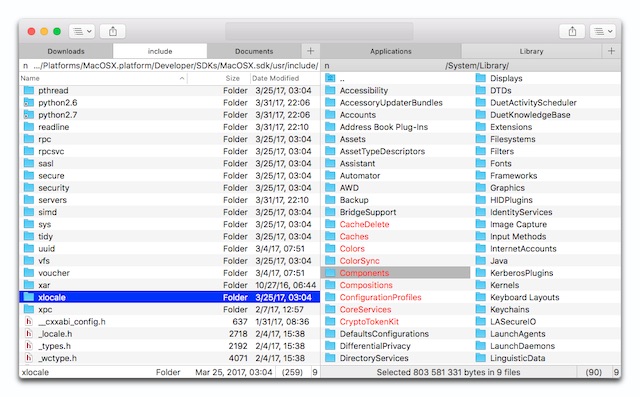
Task: Add new tab in right panel
Action: tap(611, 51)
